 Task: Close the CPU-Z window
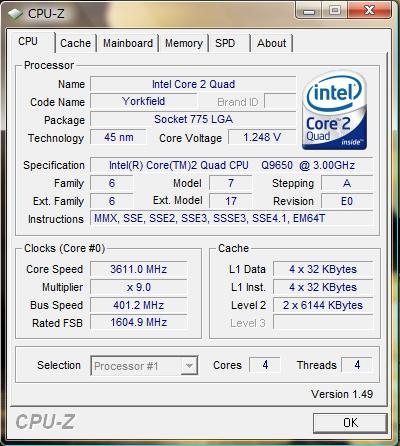pyautogui.click(x=369, y=11)
